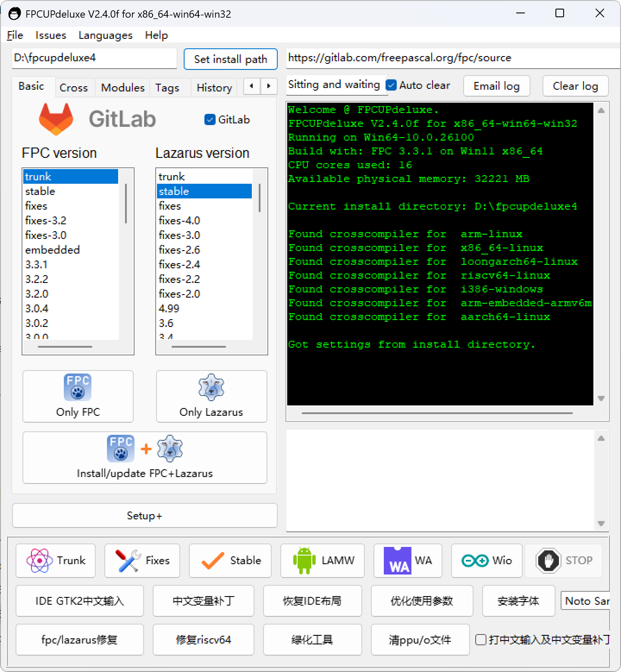The image size is (621, 672).
Task: Open the Languages menu
Action: point(106,35)
